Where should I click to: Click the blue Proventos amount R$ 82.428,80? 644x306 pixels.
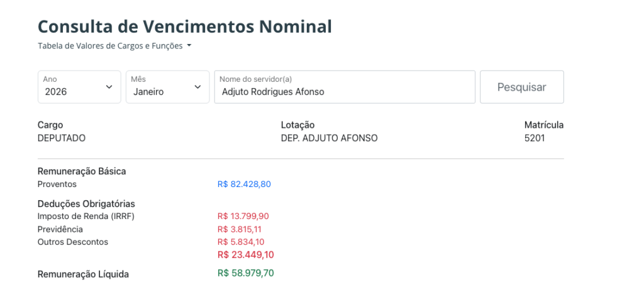pyautogui.click(x=244, y=184)
